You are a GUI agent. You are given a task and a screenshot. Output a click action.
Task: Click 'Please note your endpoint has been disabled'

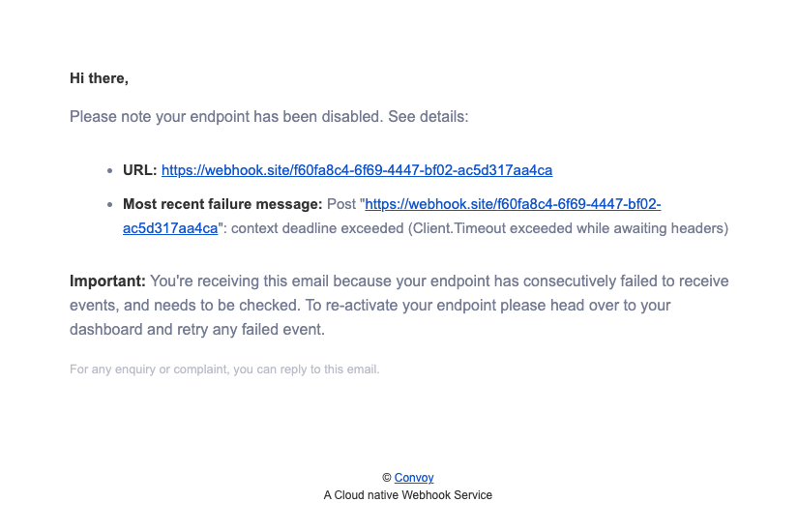pos(226,117)
